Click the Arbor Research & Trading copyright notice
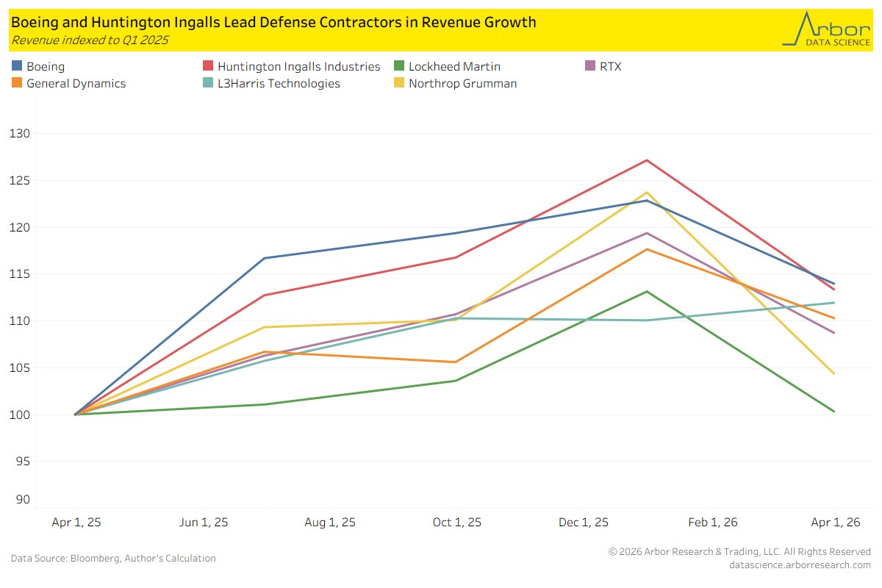This screenshot has height=588, width=882. (x=739, y=552)
